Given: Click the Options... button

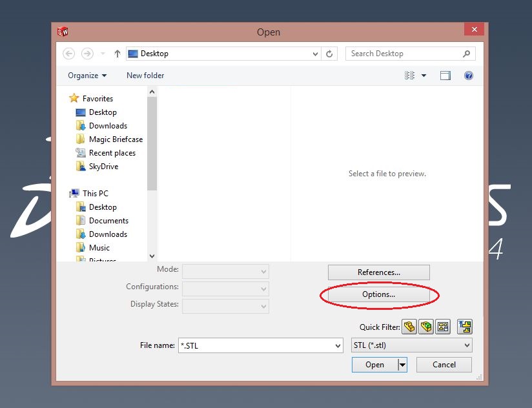Looking at the screenshot, I should 378,294.
